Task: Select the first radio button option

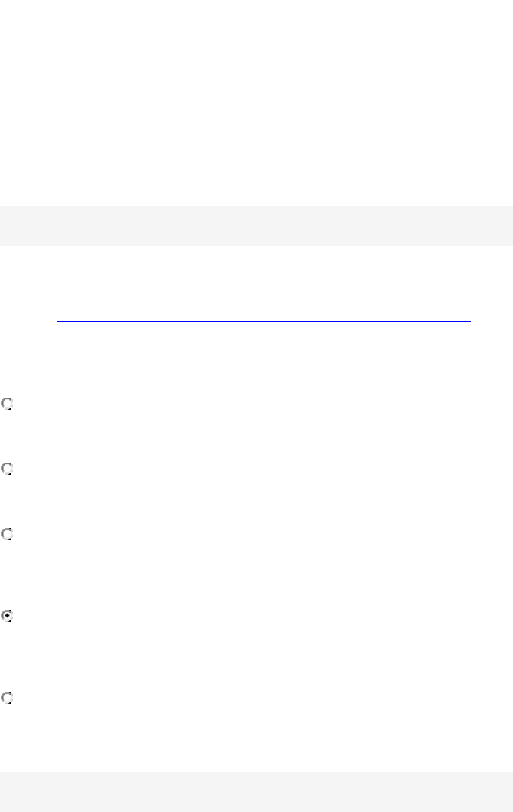Action: (7, 405)
